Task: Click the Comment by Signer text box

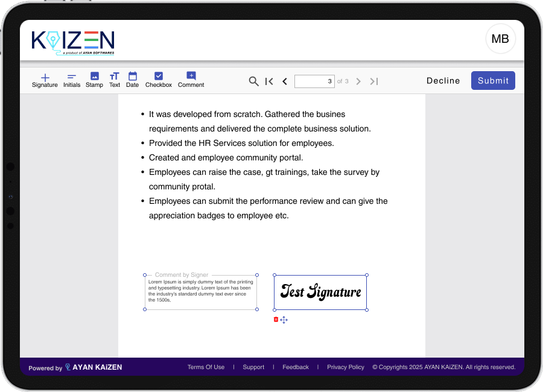Action: pos(201,292)
